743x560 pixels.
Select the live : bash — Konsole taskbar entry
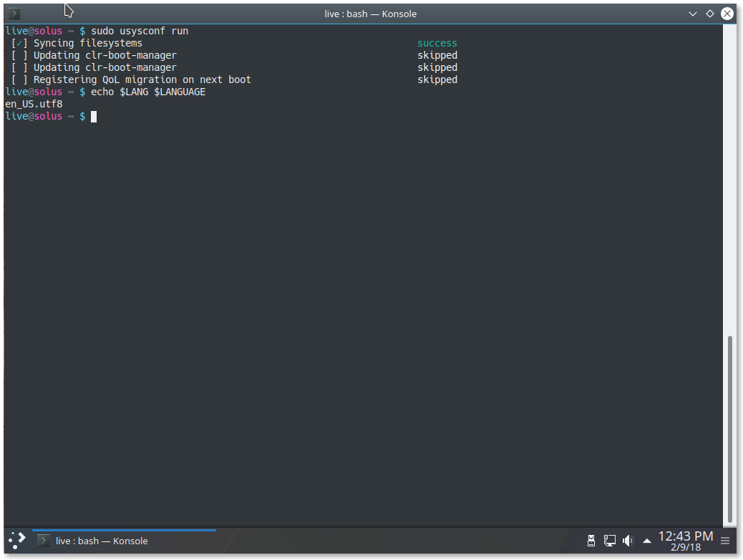pyautogui.click(x=124, y=541)
